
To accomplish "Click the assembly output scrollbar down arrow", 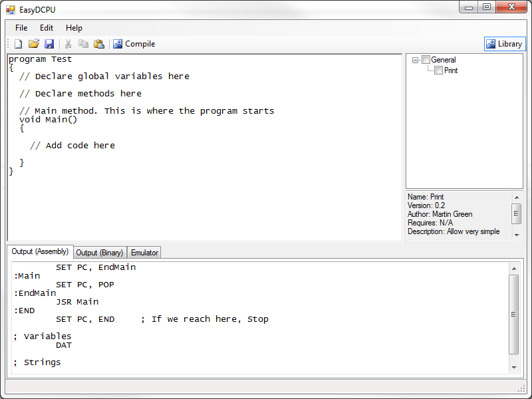I will click(514, 367).
